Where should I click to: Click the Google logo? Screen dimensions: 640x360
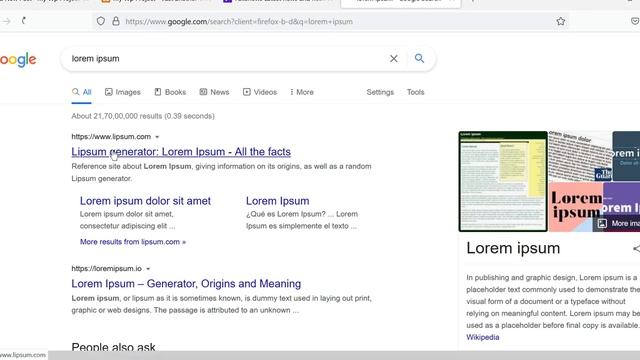tap(18, 60)
